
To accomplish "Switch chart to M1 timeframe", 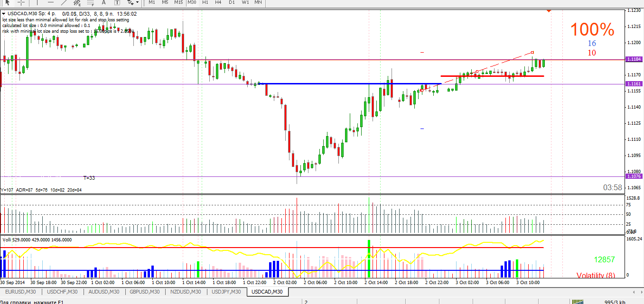I will click(151, 2).
